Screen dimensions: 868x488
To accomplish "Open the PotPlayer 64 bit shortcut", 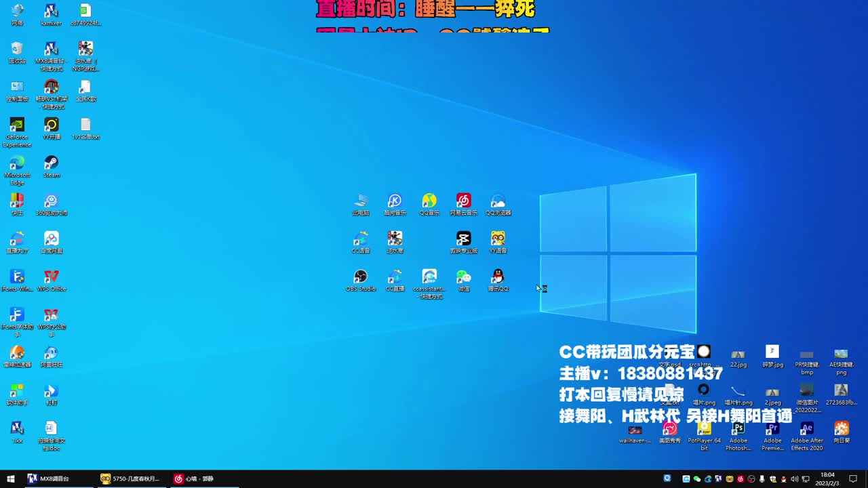I will coord(704,436).
